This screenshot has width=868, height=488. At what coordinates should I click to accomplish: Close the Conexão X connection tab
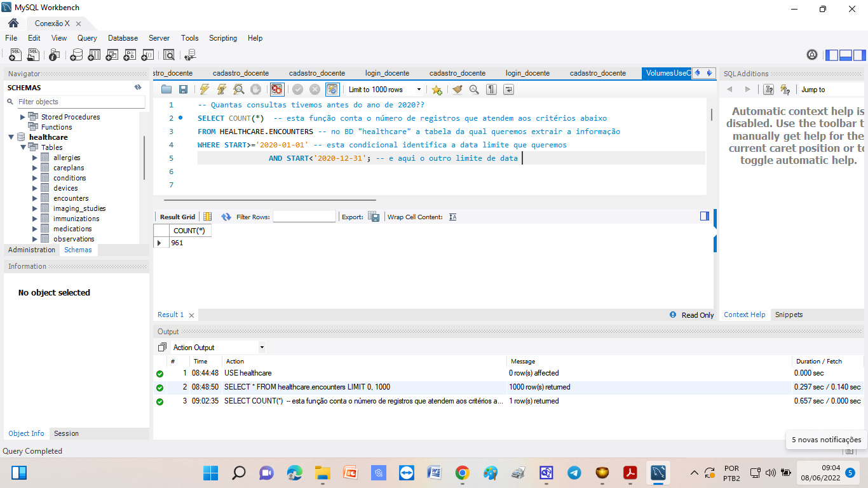pyautogui.click(x=78, y=24)
